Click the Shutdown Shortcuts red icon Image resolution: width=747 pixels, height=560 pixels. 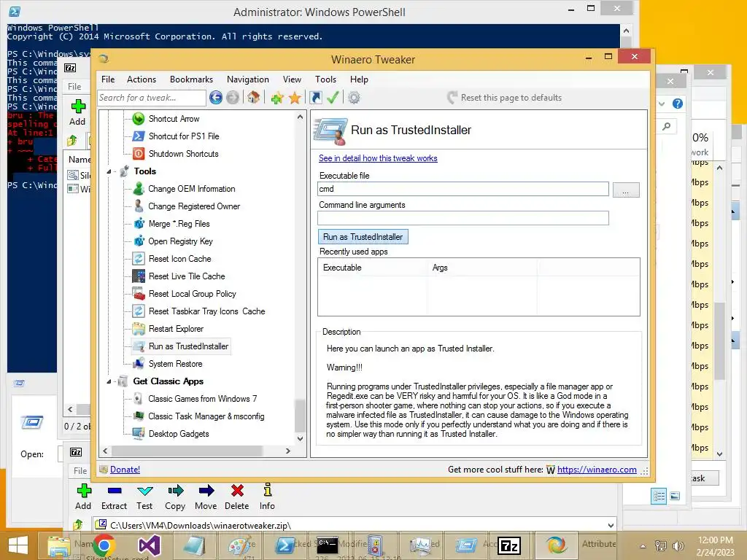(x=138, y=153)
